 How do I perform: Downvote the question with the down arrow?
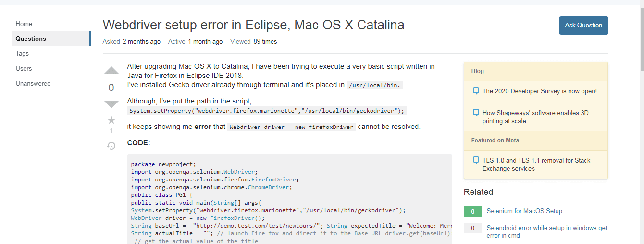click(x=111, y=104)
